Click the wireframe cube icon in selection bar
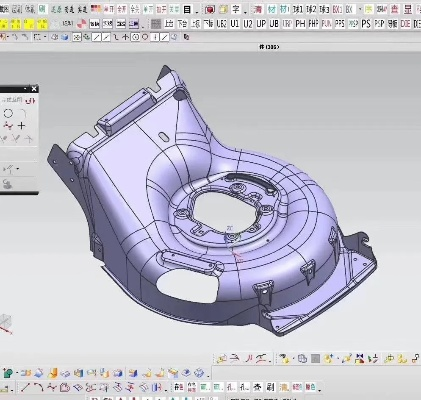This screenshot has height=400, width=421. pos(55,37)
